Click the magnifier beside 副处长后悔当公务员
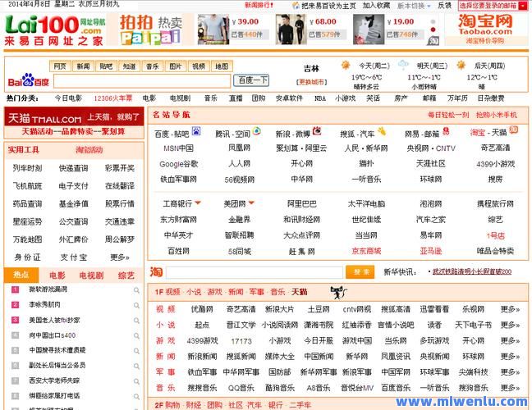532x410 pixels. point(136,366)
